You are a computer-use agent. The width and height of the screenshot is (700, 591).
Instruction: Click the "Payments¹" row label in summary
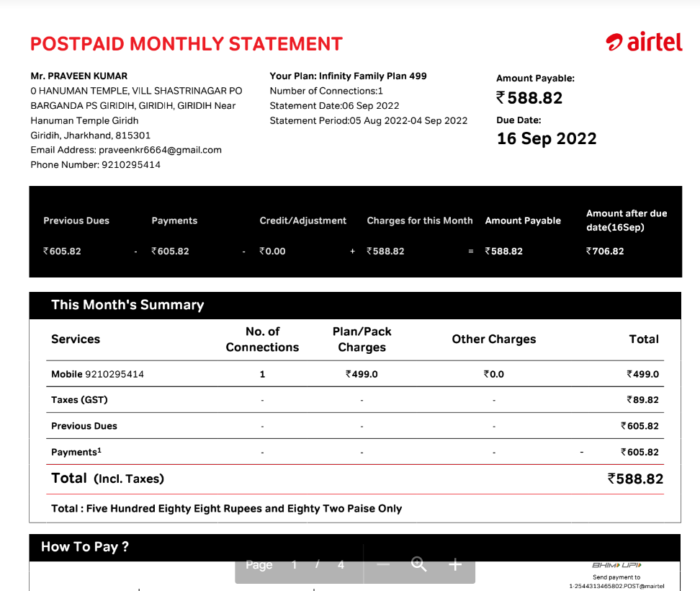click(76, 452)
